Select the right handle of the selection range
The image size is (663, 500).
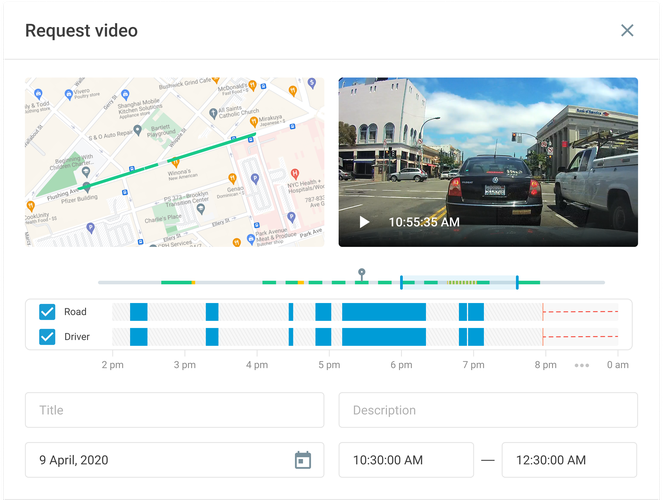[517, 282]
